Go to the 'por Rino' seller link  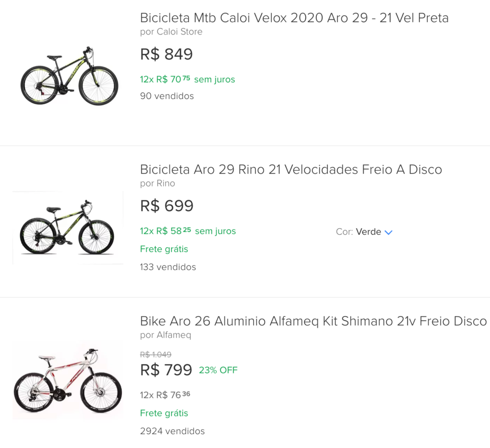tap(157, 183)
